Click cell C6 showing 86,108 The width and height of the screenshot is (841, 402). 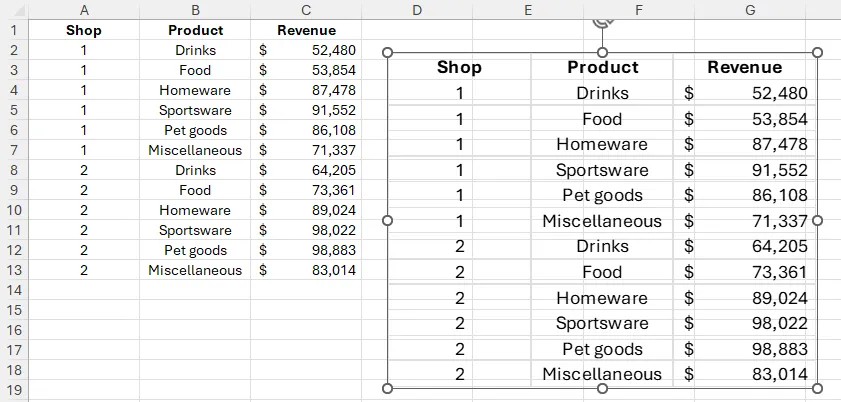pyautogui.click(x=306, y=130)
